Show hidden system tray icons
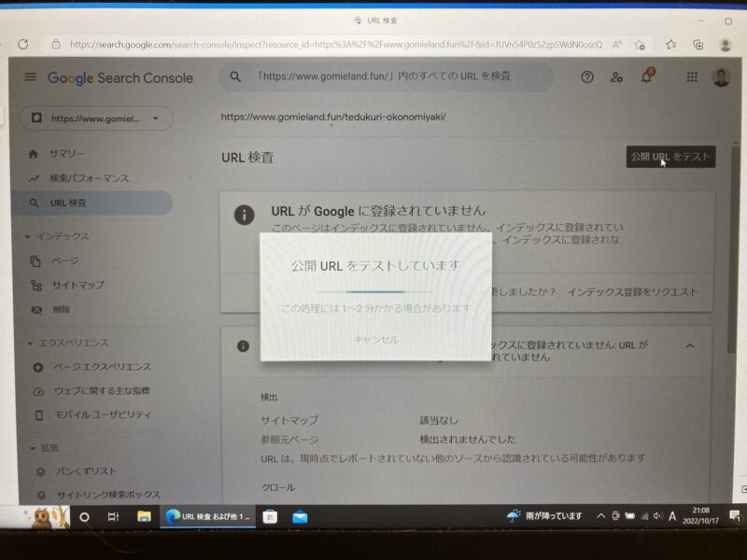747x560 pixels. pyautogui.click(x=601, y=516)
